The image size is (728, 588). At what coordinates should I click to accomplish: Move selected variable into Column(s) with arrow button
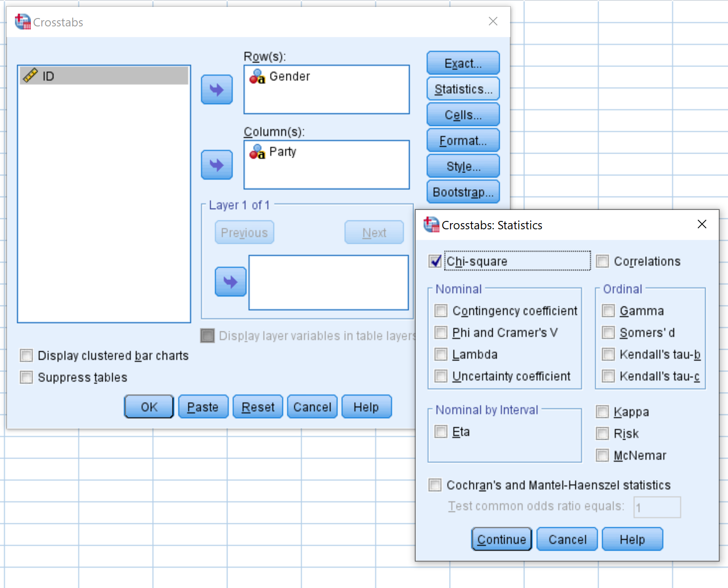pyautogui.click(x=216, y=165)
